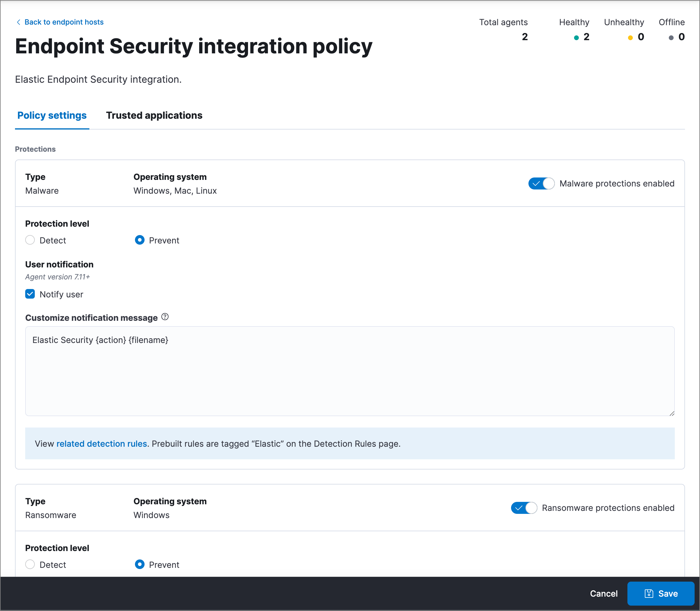Switch to the Trusted applications tab
700x611 pixels.
tap(154, 115)
